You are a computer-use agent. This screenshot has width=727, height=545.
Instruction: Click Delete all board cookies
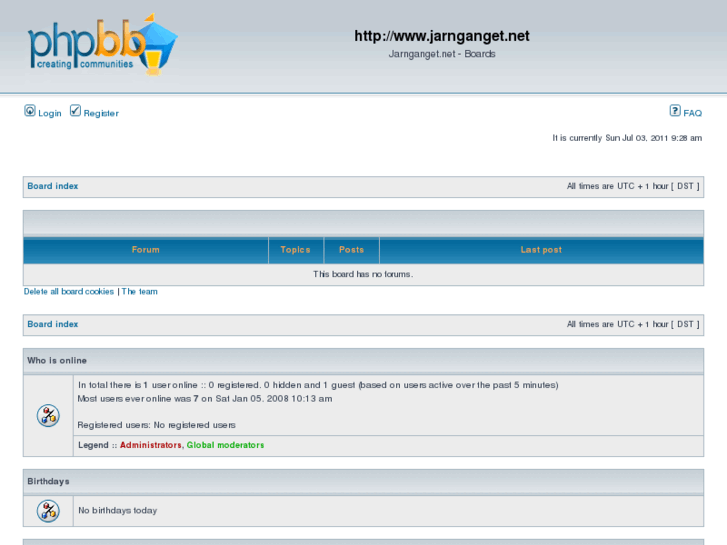(x=69, y=291)
